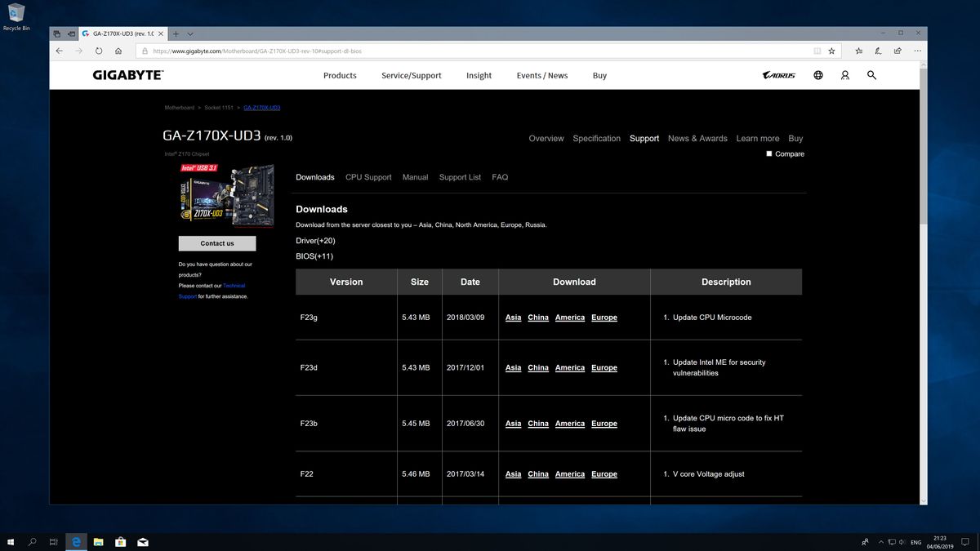Open Edge's more options menu
Viewport: 980px width, 551px height.
pyautogui.click(x=916, y=51)
